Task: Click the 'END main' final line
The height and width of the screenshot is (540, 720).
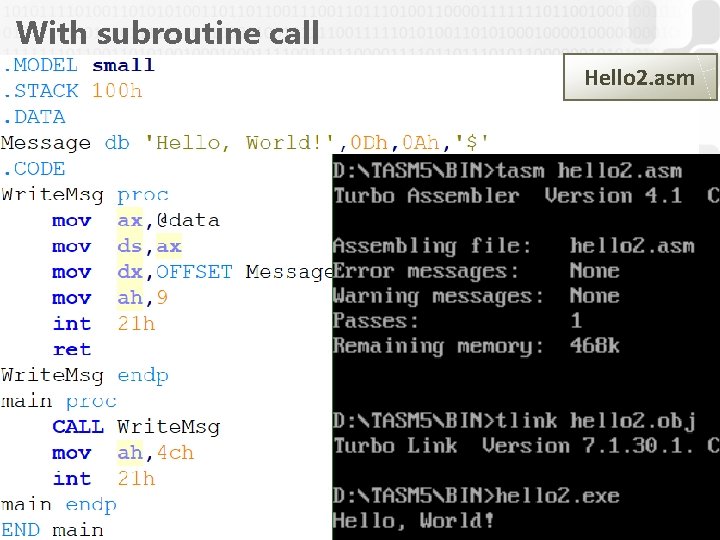Action: coord(52,530)
